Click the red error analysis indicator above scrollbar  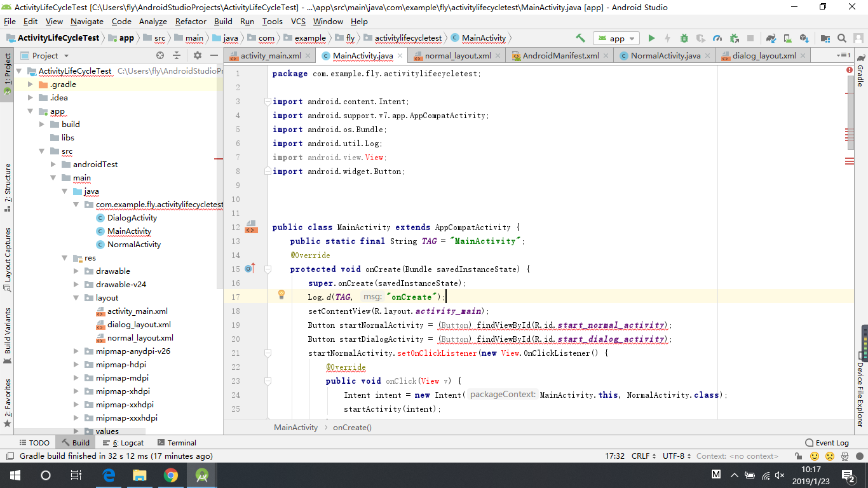click(x=850, y=70)
